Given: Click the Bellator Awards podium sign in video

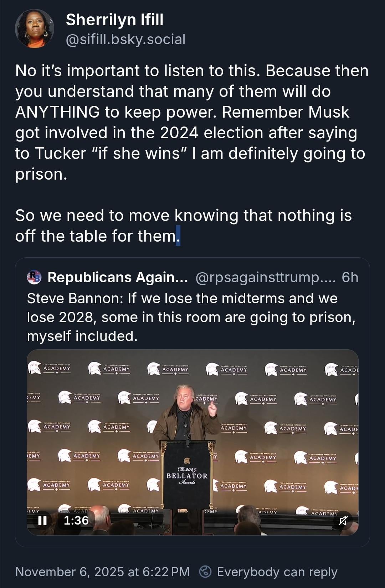Looking at the screenshot, I should click(187, 476).
